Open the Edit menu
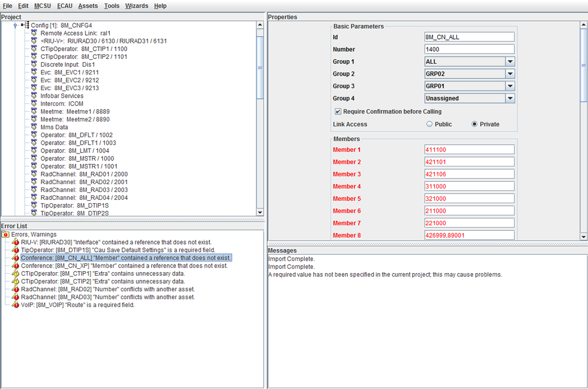This screenshot has height=389, width=588. coord(23,6)
